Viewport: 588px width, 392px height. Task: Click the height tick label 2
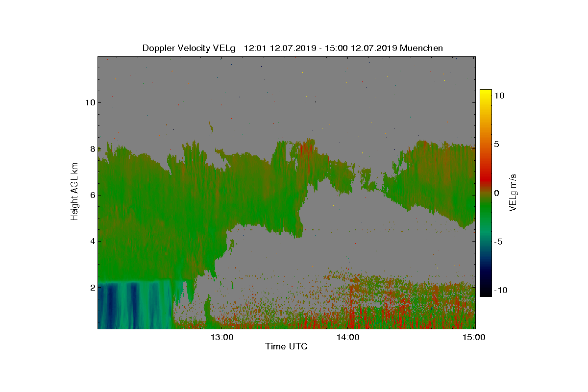click(92, 287)
